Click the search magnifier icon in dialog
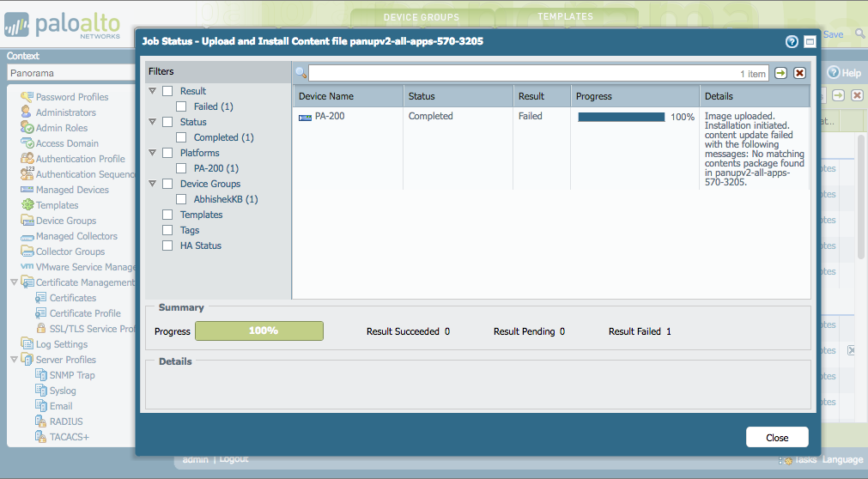This screenshot has width=868, height=479. [x=301, y=73]
